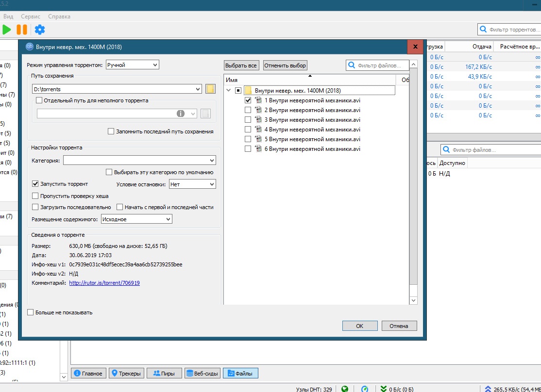Switch to the Файлы tab
This screenshot has height=392, width=541.
[240, 374]
